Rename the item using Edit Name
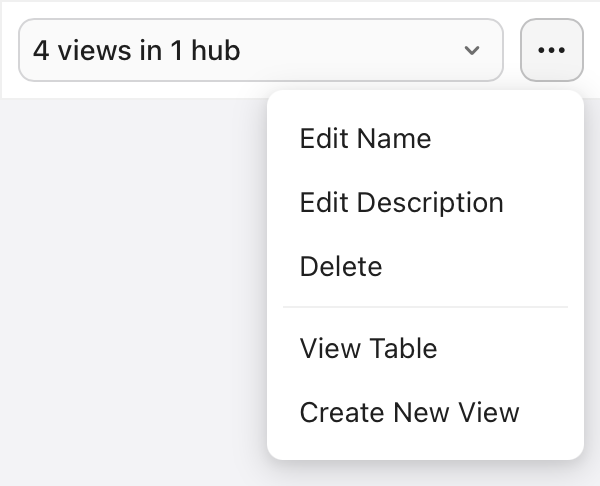Viewport: 600px width, 486px height. pyautogui.click(x=365, y=138)
